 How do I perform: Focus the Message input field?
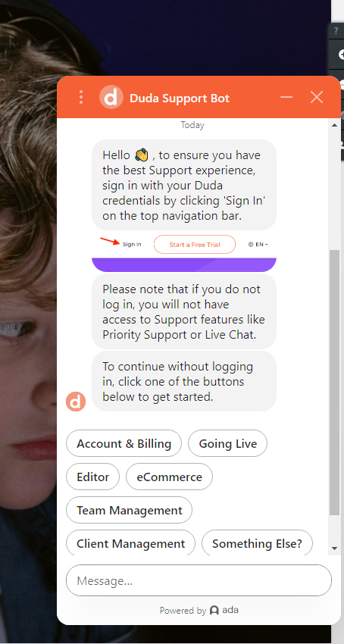click(199, 580)
